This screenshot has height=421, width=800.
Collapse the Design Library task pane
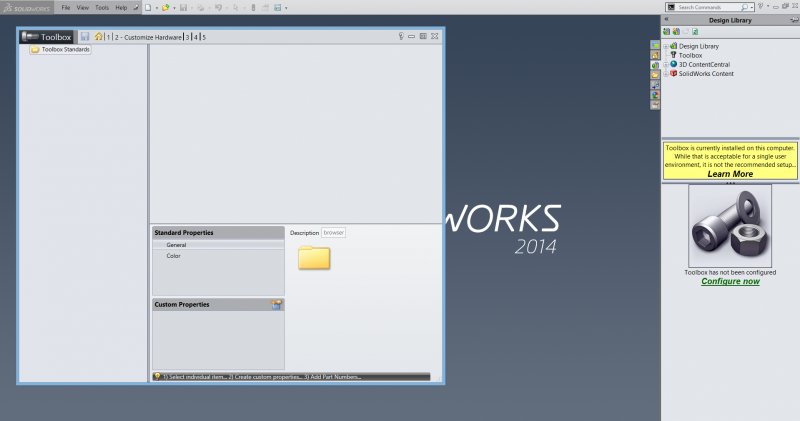tap(666, 19)
